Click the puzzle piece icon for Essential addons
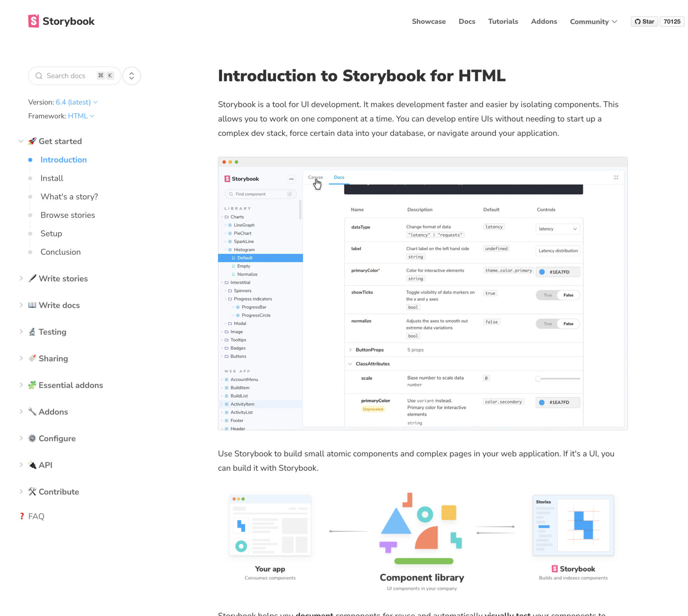The height and width of the screenshot is (616, 688). (x=32, y=385)
